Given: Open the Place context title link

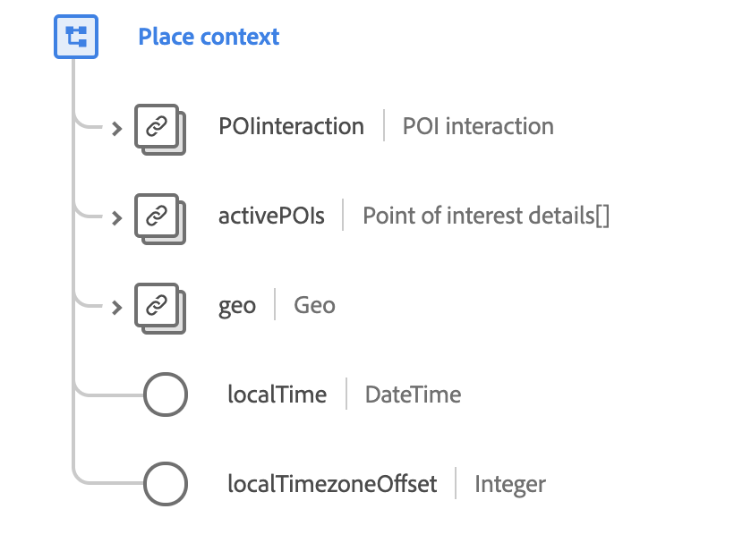Looking at the screenshot, I should pyautogui.click(x=209, y=37).
